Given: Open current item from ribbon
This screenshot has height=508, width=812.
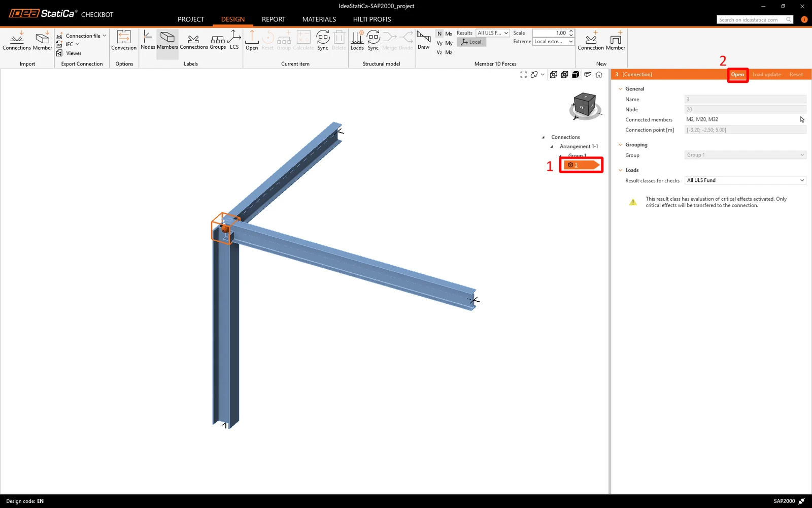Looking at the screenshot, I should click(252, 40).
